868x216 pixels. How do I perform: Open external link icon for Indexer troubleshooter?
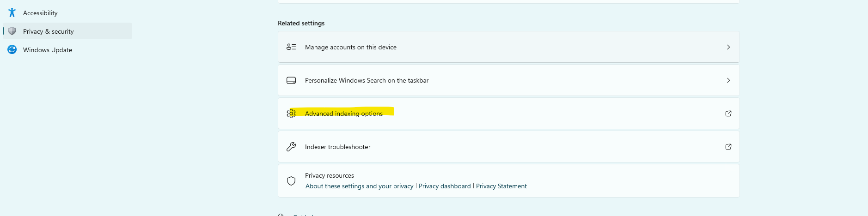(x=728, y=147)
